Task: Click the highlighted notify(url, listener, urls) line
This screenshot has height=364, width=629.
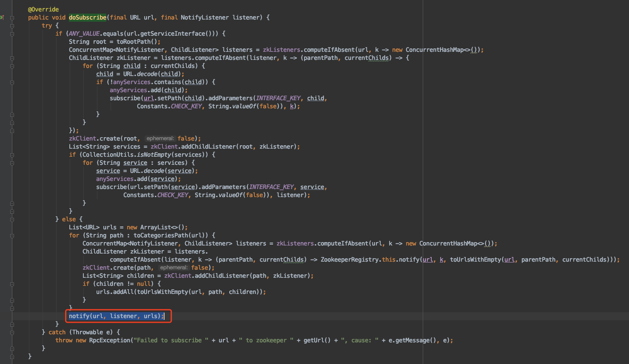Action: (x=116, y=316)
